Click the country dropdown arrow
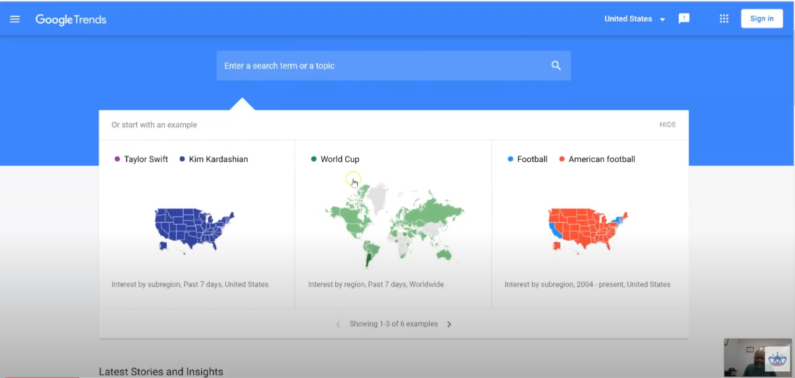 662,20
